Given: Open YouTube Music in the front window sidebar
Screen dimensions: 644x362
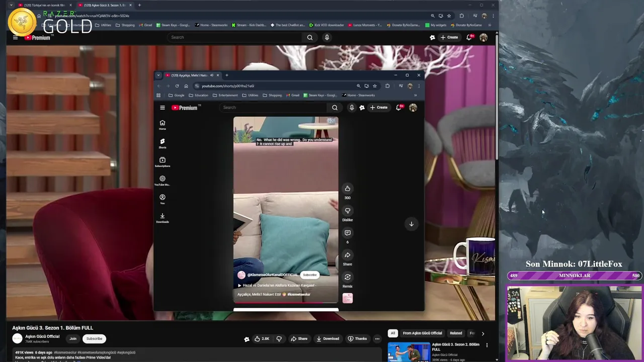Looking at the screenshot, I should [162, 180].
